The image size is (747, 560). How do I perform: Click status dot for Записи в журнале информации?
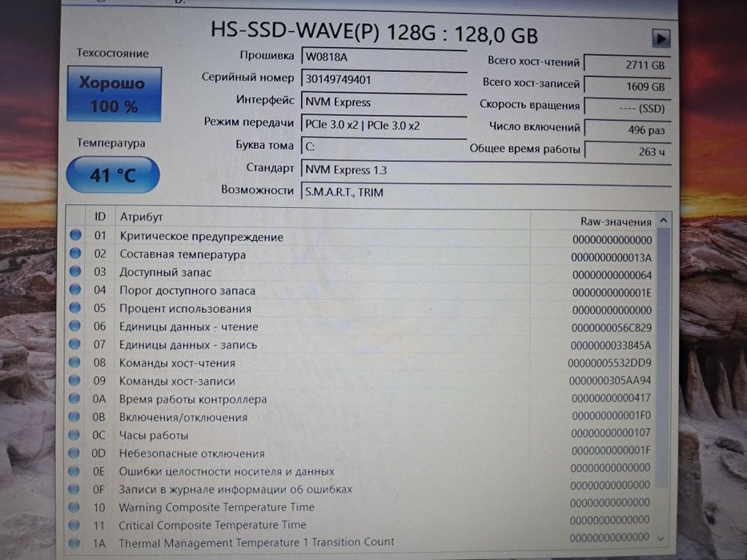coord(74,489)
